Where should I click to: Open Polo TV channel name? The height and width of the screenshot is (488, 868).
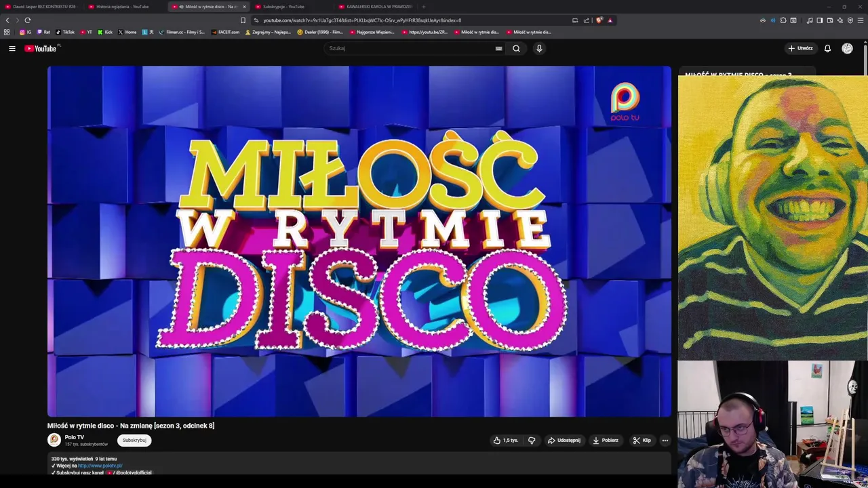[75, 437]
